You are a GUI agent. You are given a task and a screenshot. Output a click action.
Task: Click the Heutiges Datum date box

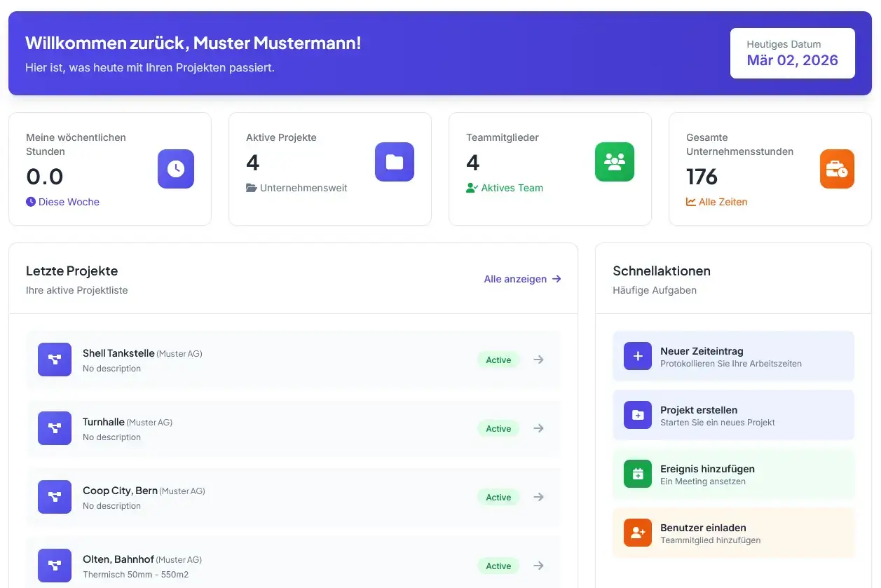pyautogui.click(x=792, y=53)
